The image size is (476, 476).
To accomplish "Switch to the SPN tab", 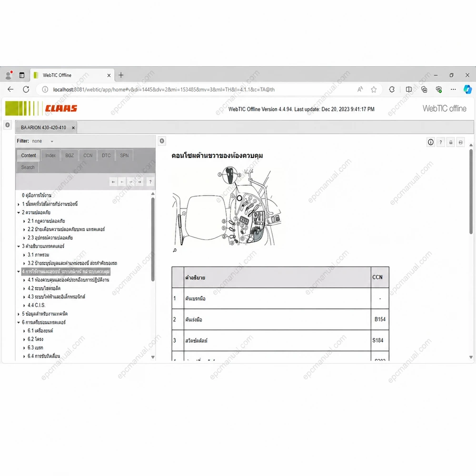I will [x=124, y=156].
